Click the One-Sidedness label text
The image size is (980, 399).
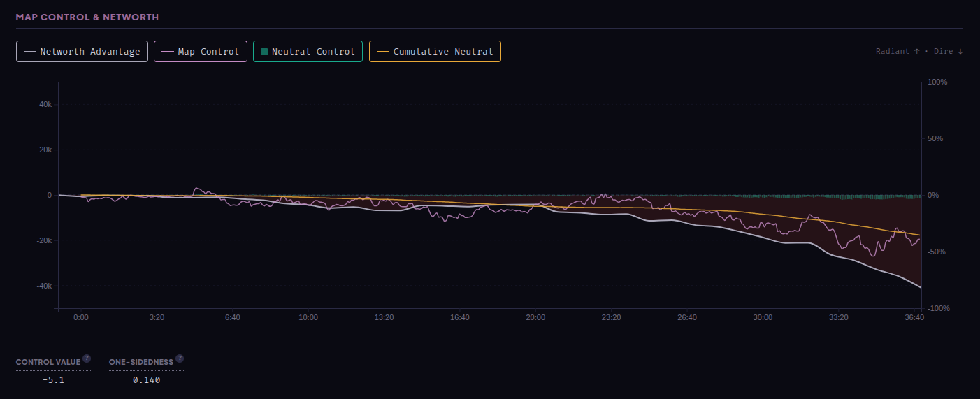click(x=141, y=362)
